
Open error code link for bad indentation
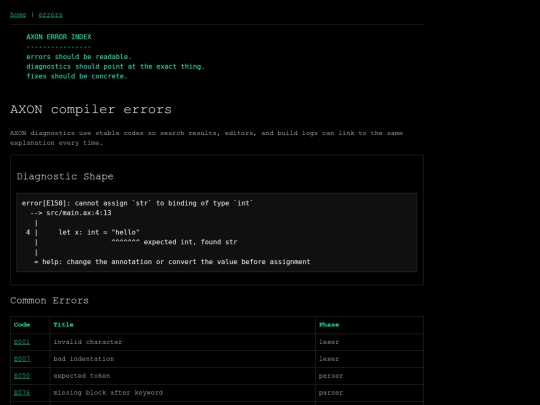point(22,359)
